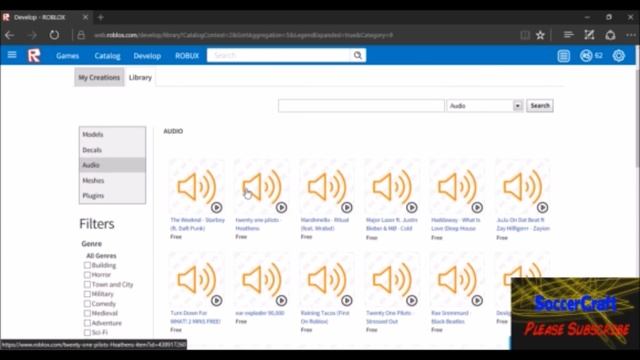
Task: Open Games in the navigation bar
Action: (67, 56)
